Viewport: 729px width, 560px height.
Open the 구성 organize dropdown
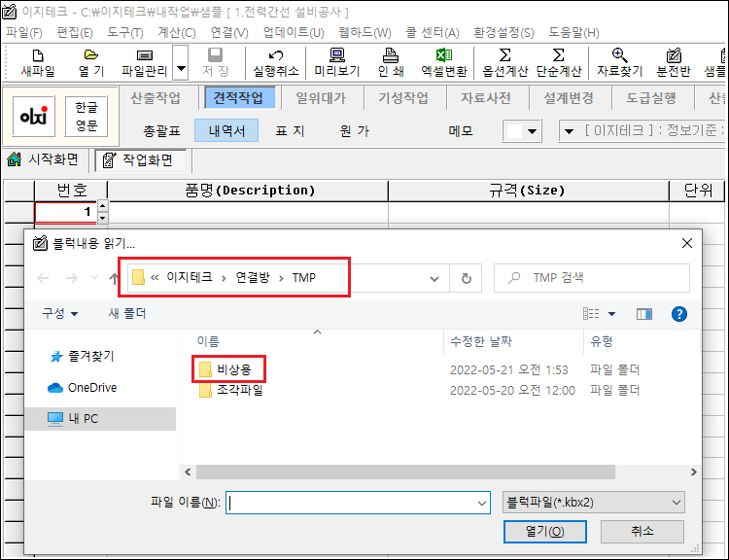coord(60,313)
